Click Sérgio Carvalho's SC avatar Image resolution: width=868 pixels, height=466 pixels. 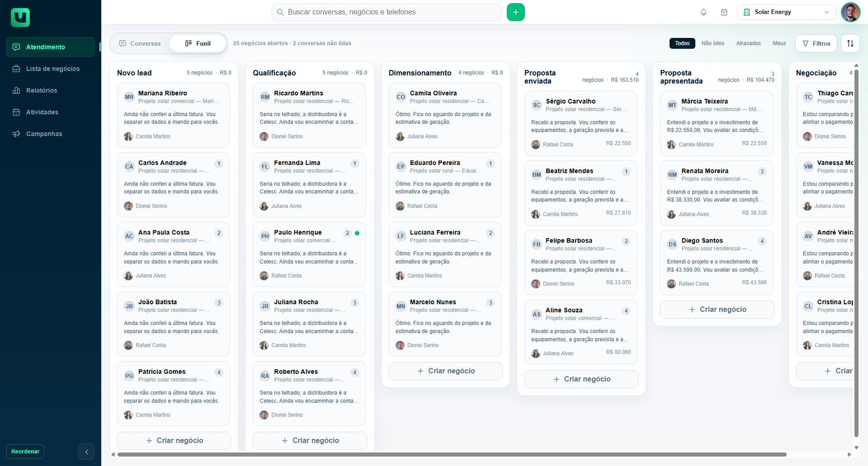pos(537,105)
